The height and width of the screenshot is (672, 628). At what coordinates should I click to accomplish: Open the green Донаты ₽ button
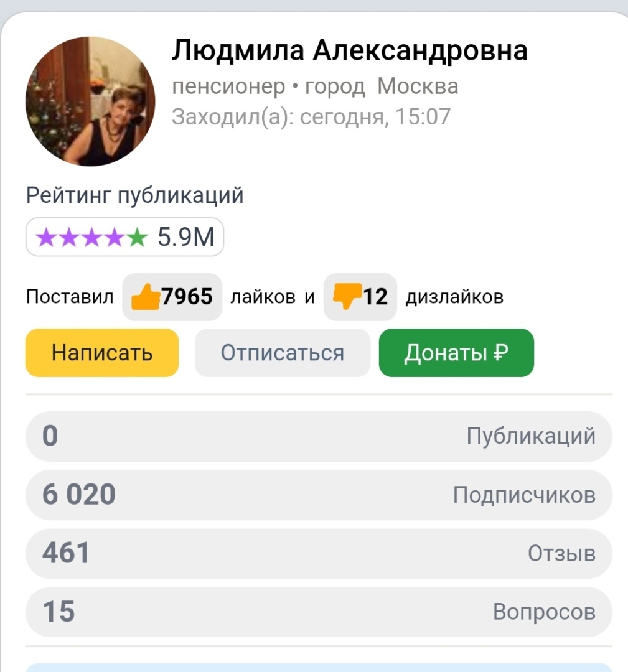(x=456, y=353)
